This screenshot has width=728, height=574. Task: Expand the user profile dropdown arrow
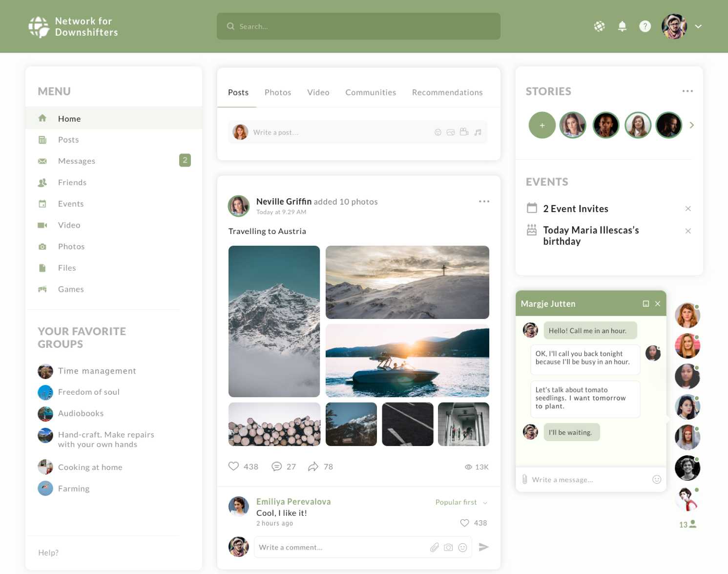pos(698,26)
